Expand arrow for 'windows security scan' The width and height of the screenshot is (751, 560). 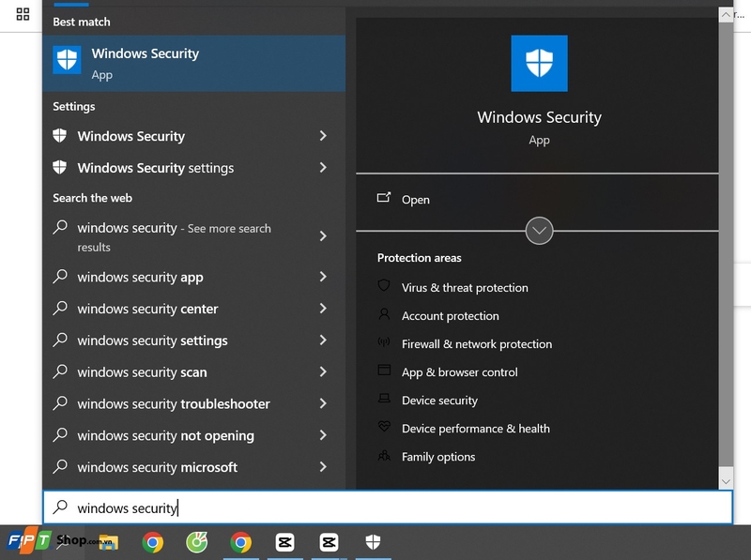click(x=323, y=371)
